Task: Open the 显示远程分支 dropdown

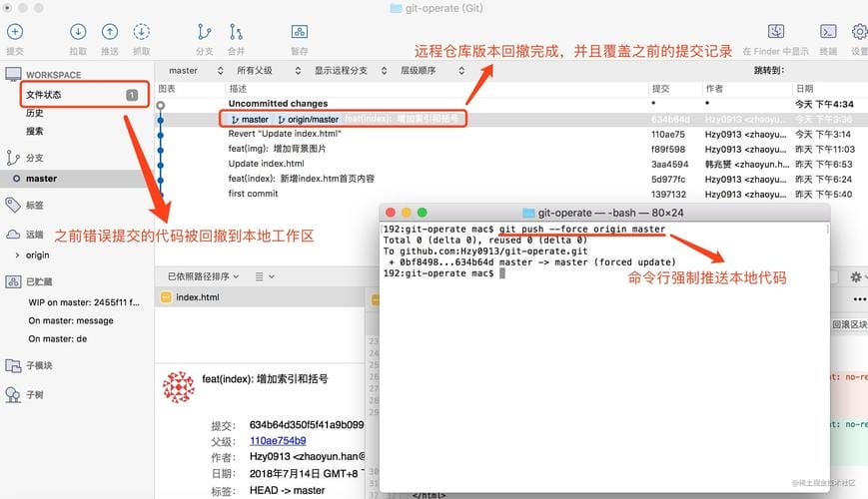Action: tap(351, 70)
